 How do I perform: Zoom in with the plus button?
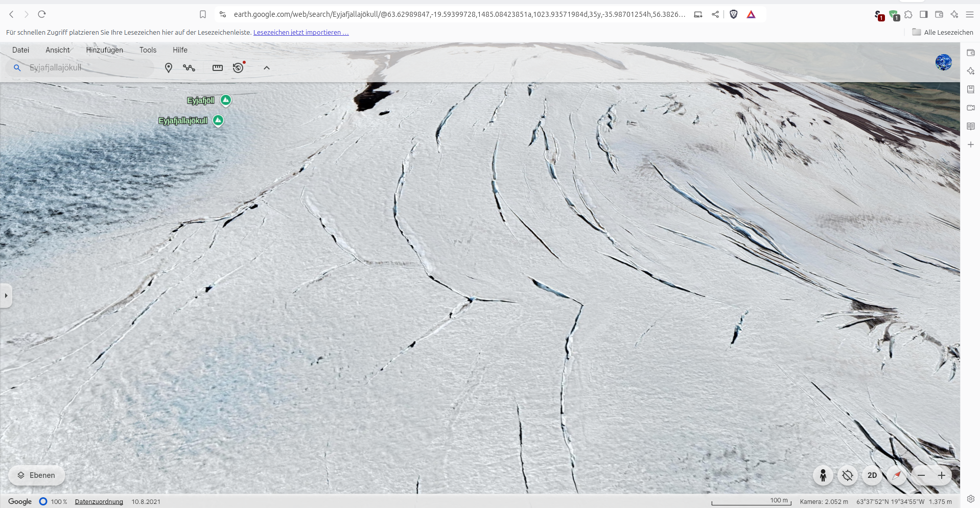(x=942, y=475)
